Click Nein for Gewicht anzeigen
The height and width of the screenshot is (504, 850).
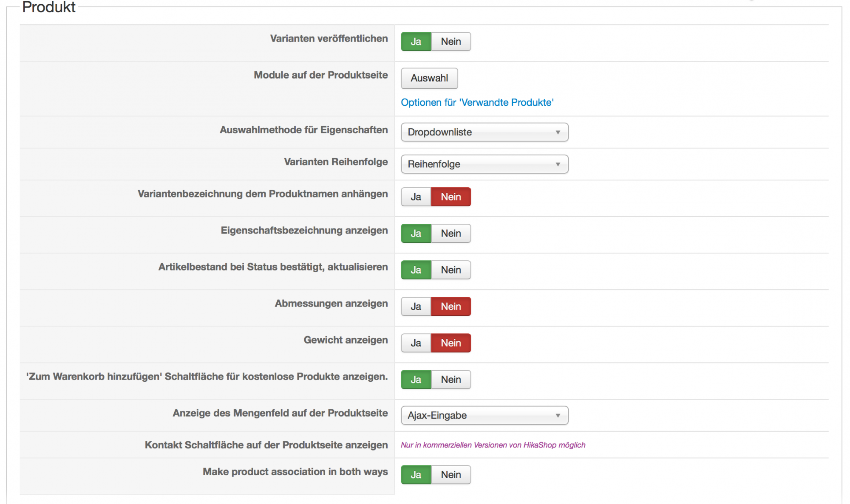(x=450, y=343)
